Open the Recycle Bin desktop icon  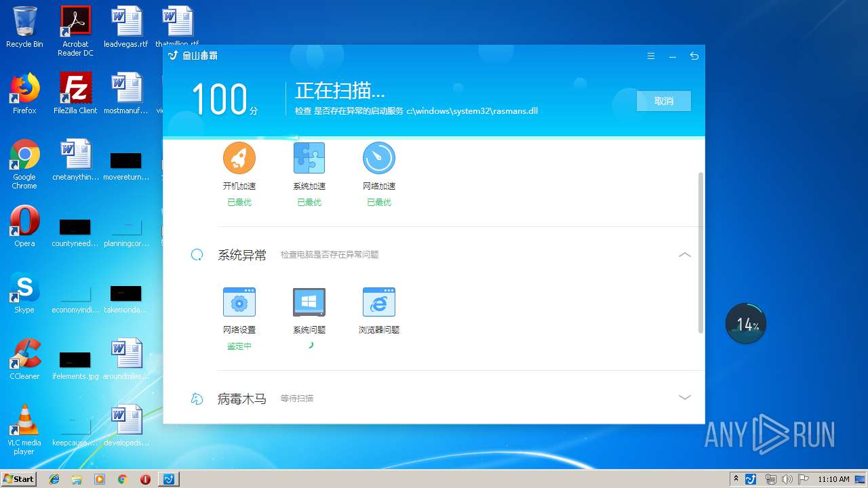24,27
